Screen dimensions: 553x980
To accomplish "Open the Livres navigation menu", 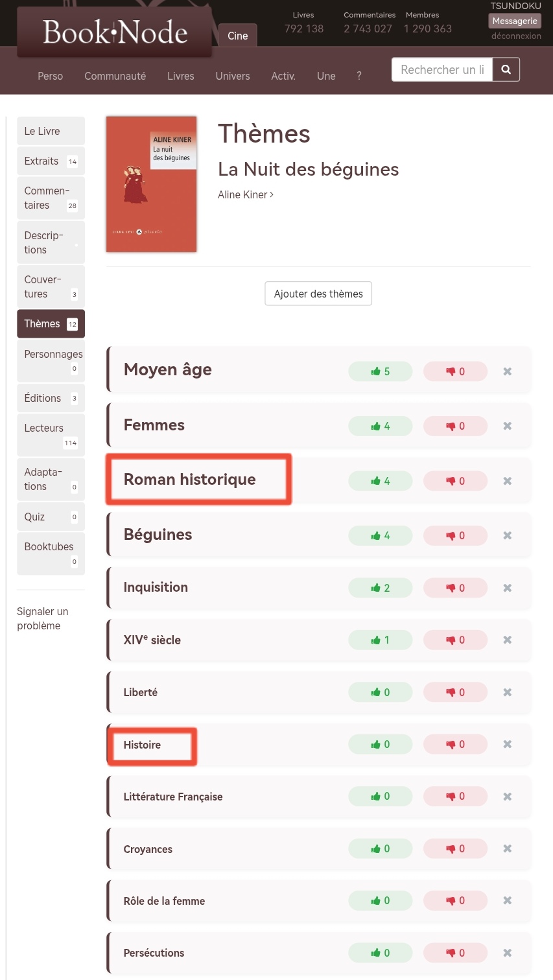I will coord(181,76).
